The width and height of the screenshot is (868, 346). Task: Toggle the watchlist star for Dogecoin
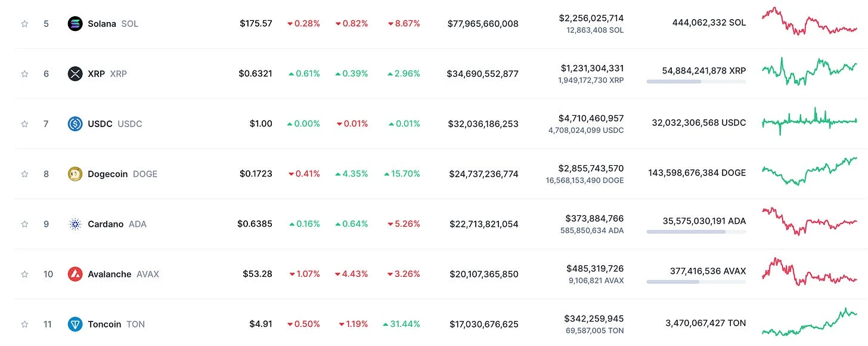coord(24,174)
